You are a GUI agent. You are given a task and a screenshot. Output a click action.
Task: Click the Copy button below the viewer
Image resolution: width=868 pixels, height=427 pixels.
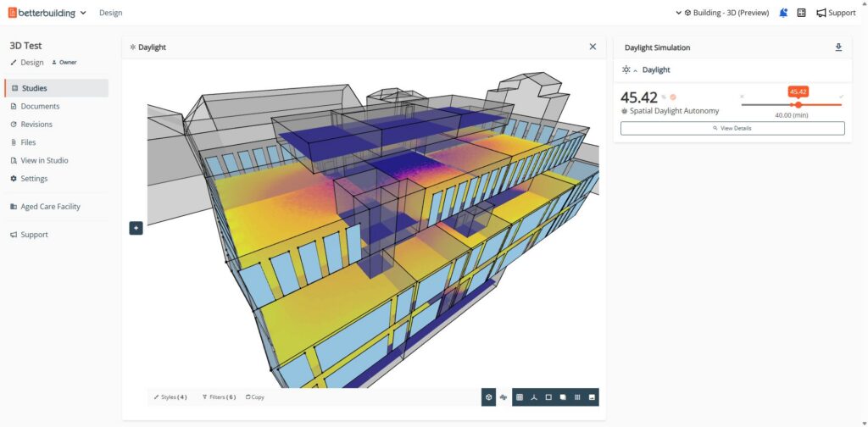click(255, 397)
